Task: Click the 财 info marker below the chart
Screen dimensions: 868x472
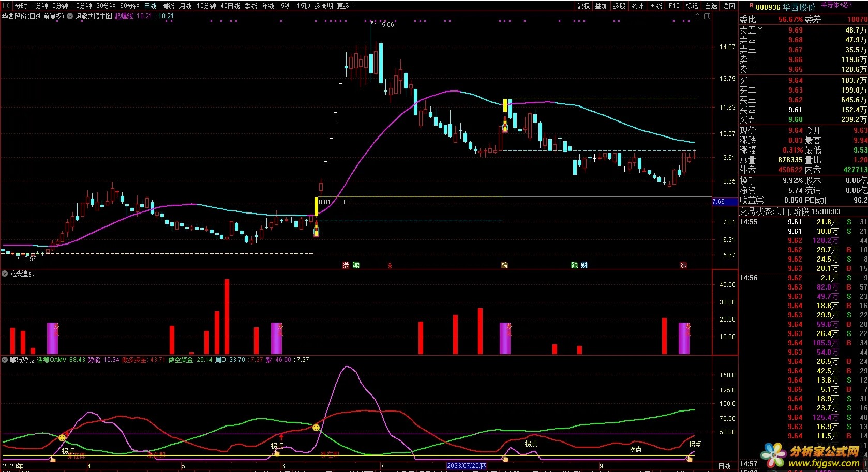Action: (584, 265)
